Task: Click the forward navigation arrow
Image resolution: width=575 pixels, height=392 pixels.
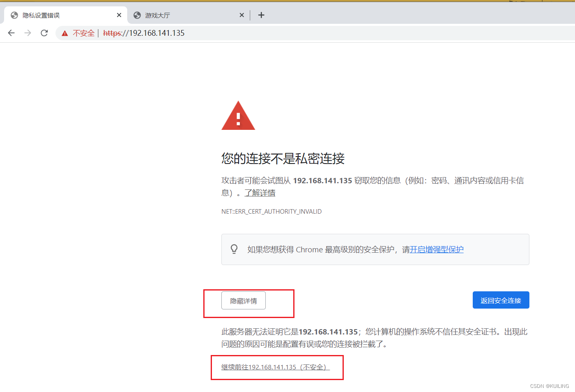Action: coord(28,33)
